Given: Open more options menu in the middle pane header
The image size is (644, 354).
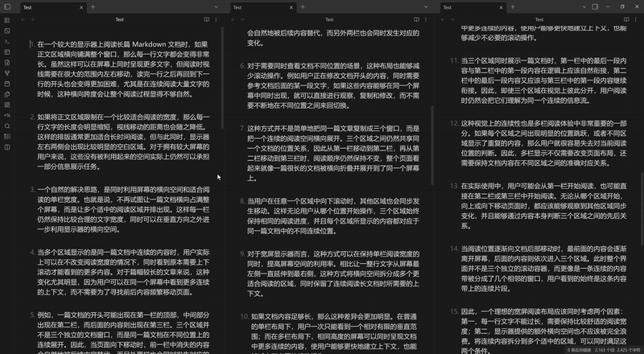Looking at the screenshot, I should click(426, 20).
